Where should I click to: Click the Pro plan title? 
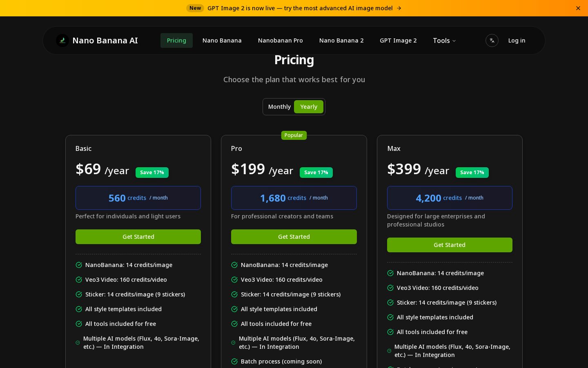point(236,148)
